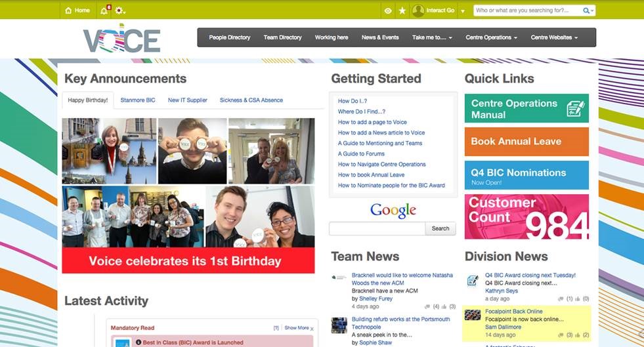Open 'Bracknell would like to welcome Natasha Woods' article
Image resolution: width=644 pixels, height=347 pixels.
click(402, 279)
